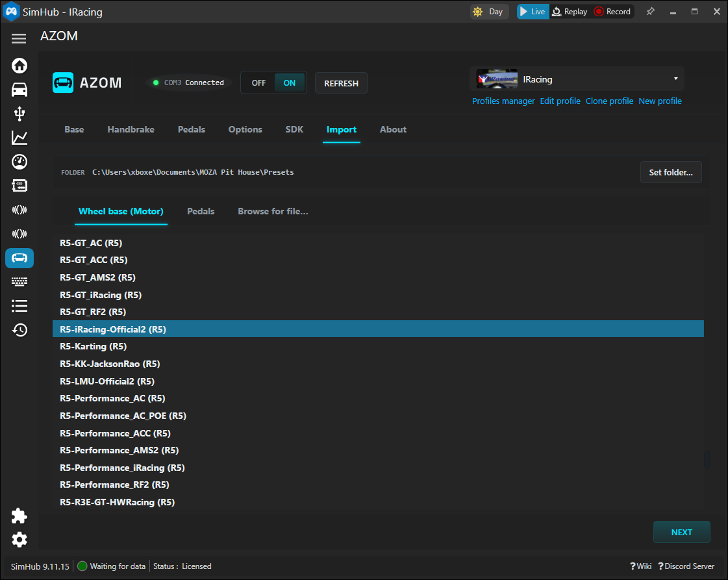Open the Profiles manager link

pyautogui.click(x=503, y=101)
